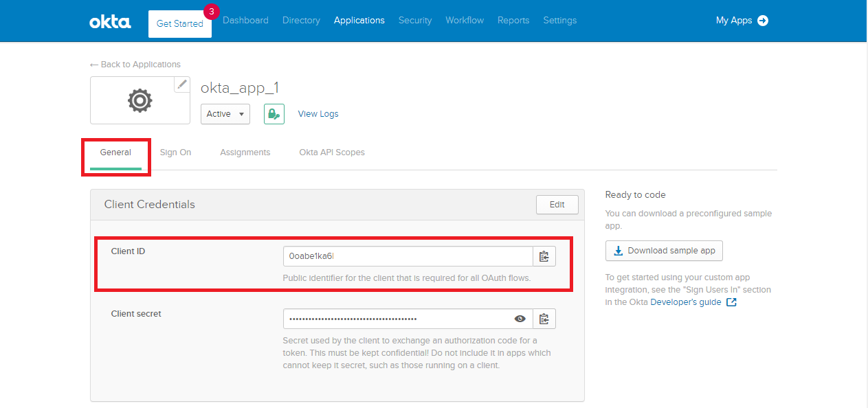868x408 pixels.
Task: Click the Client Credentials heading
Action: [x=150, y=205]
